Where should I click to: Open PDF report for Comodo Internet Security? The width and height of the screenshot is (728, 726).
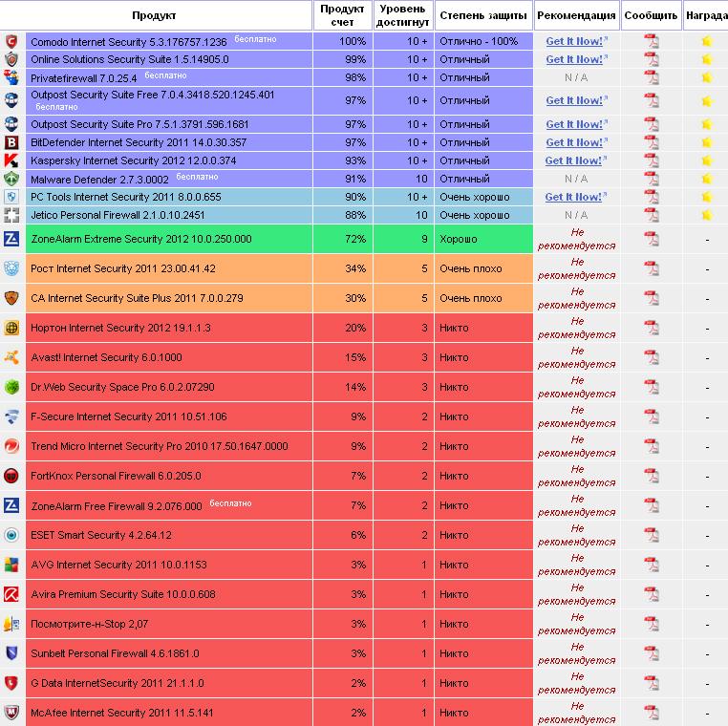point(652,41)
